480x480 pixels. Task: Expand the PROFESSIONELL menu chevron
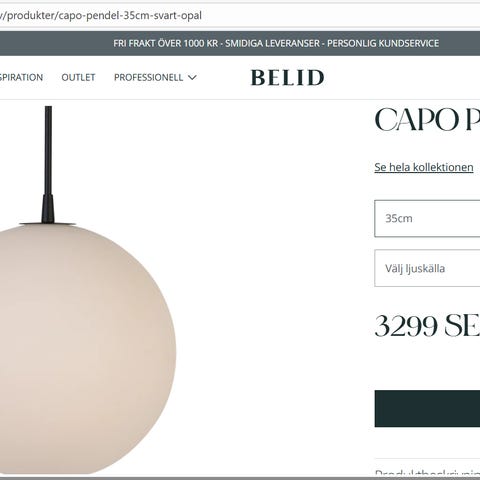click(192, 78)
